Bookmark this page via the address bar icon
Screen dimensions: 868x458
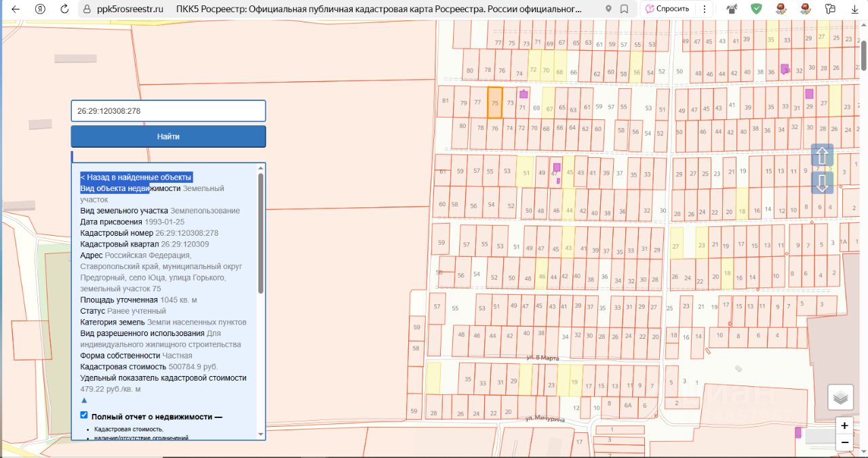tap(624, 9)
